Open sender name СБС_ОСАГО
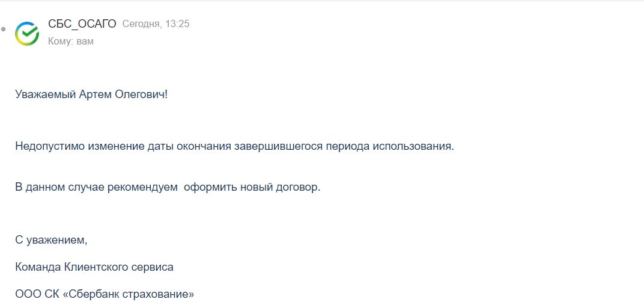 [x=82, y=23]
